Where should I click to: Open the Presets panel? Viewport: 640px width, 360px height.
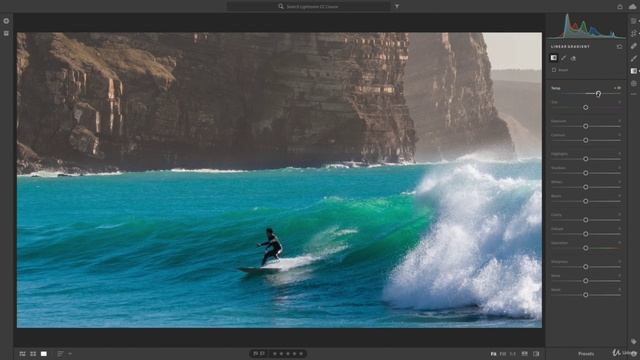click(x=586, y=354)
